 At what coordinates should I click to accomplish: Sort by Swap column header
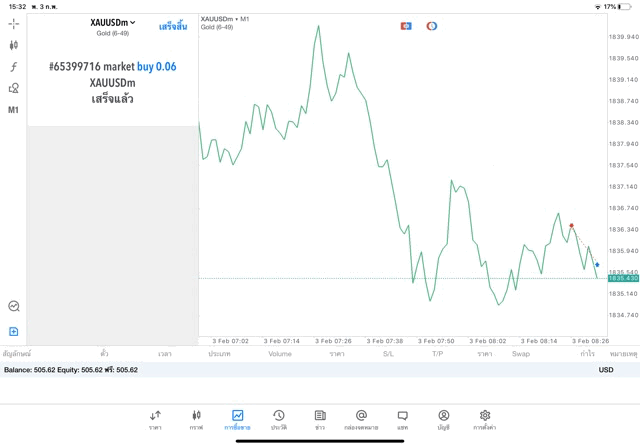tap(521, 354)
